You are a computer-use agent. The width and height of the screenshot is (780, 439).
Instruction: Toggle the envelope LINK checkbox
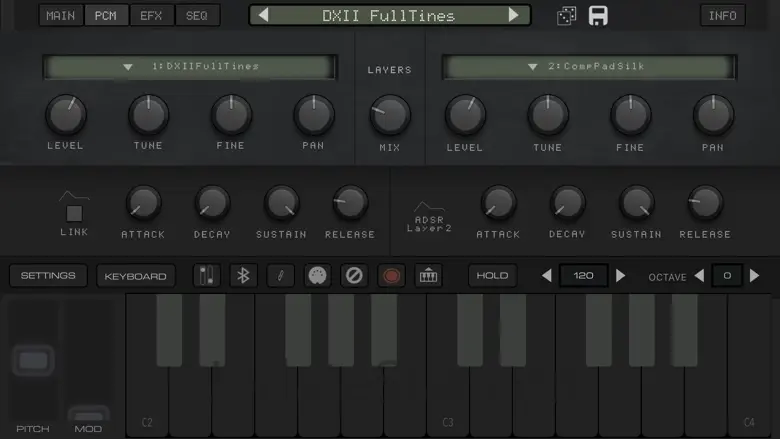tap(74, 214)
